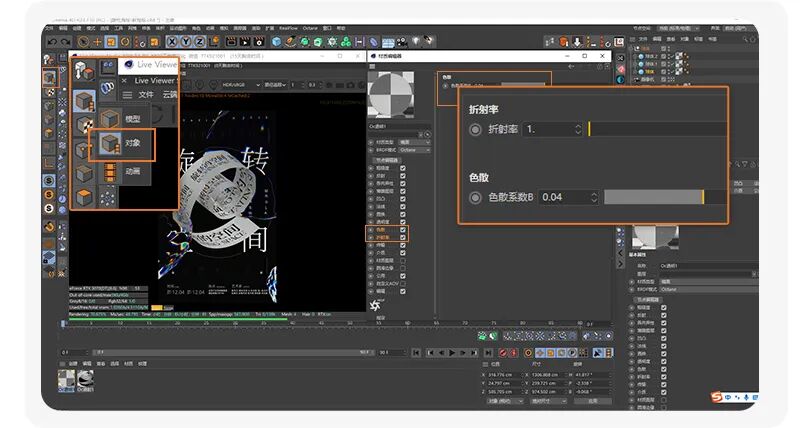Select the 对象 mode cube icon
This screenshot has width=800, height=428.
110,143
